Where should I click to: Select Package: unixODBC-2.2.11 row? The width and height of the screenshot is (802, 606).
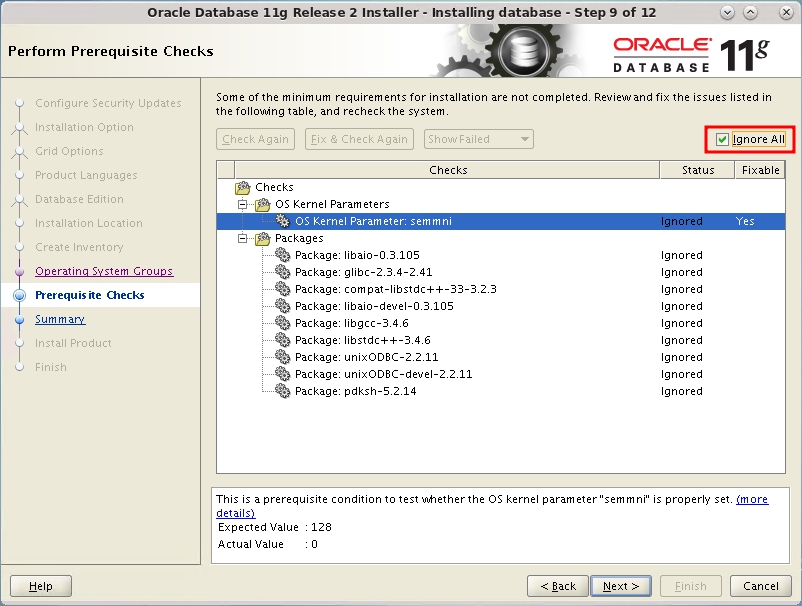(x=501, y=356)
